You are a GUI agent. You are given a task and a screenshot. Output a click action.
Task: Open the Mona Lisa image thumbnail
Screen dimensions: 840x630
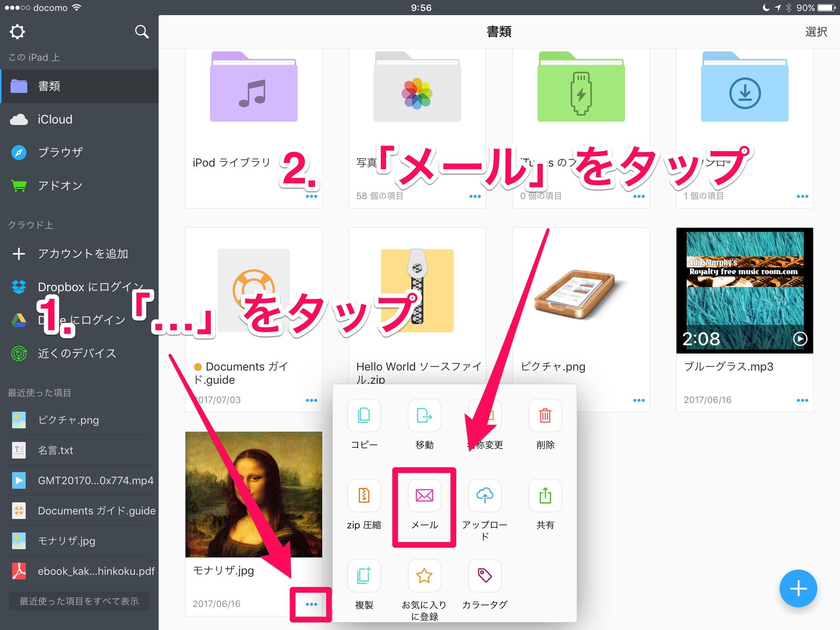point(254,494)
